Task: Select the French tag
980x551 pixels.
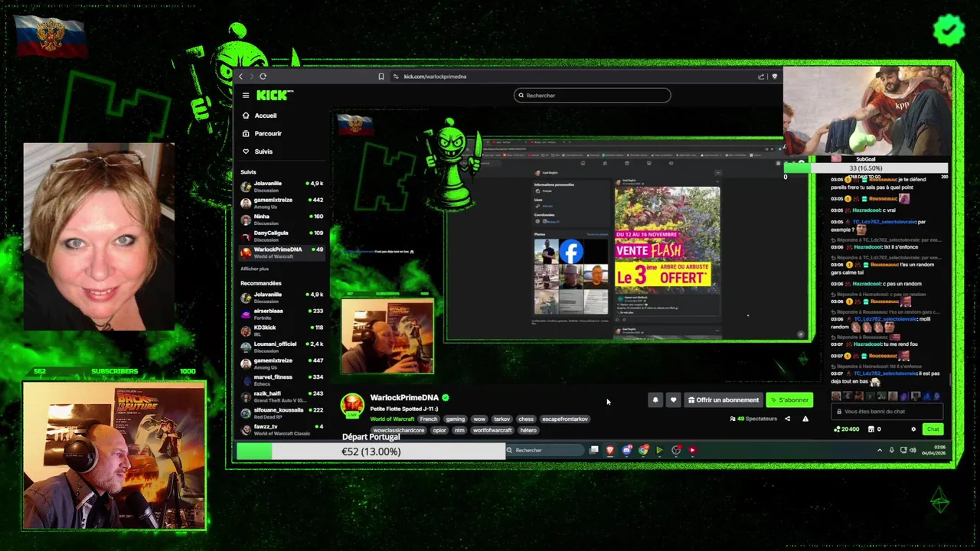Action: click(x=429, y=419)
